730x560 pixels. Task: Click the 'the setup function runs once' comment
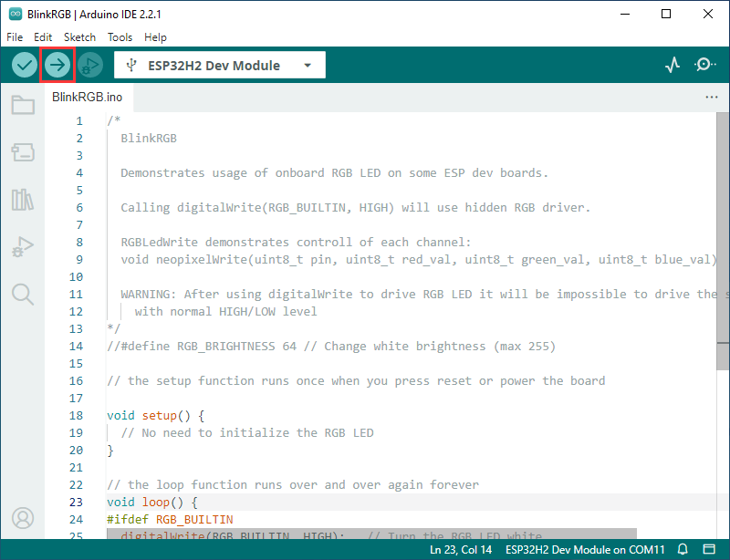tap(356, 380)
